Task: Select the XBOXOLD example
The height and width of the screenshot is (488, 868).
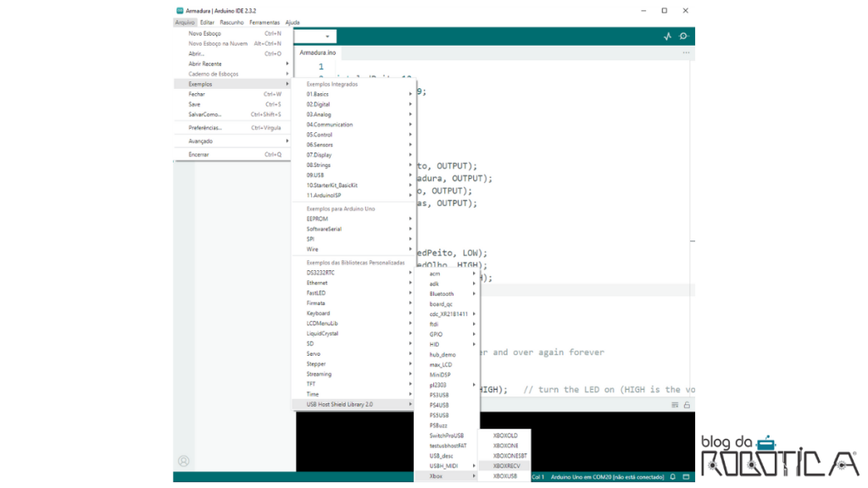Action: click(505, 436)
